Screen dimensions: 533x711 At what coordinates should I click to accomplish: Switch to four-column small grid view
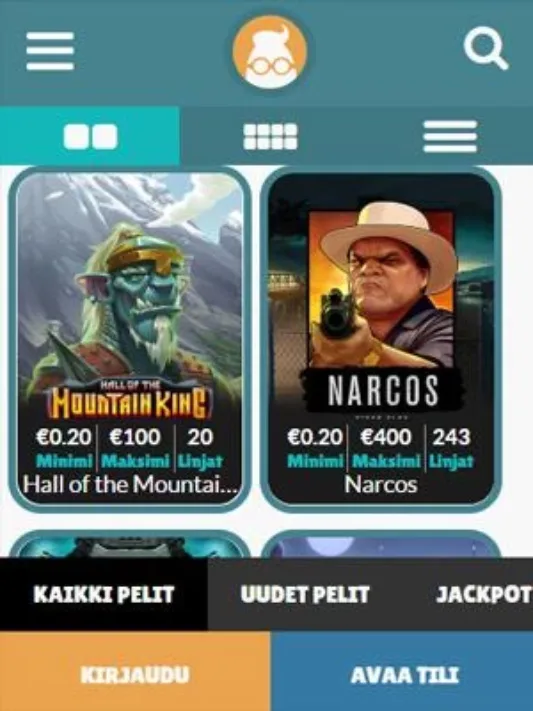coord(270,136)
